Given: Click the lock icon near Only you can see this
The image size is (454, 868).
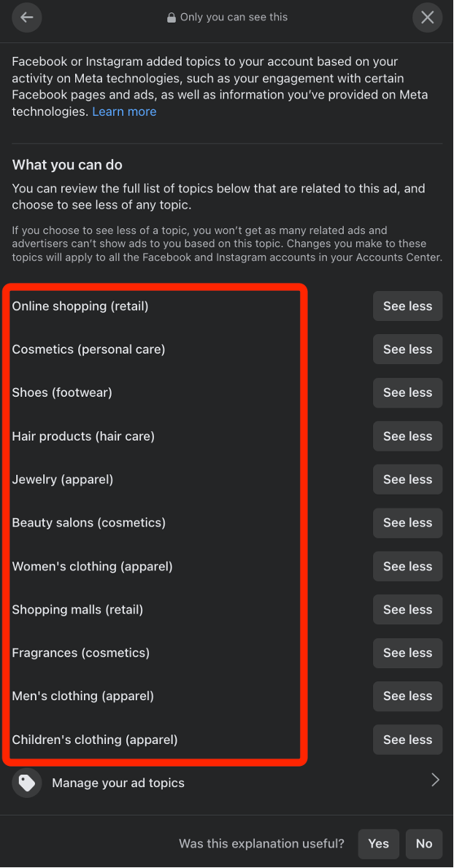Looking at the screenshot, I should click(x=172, y=18).
